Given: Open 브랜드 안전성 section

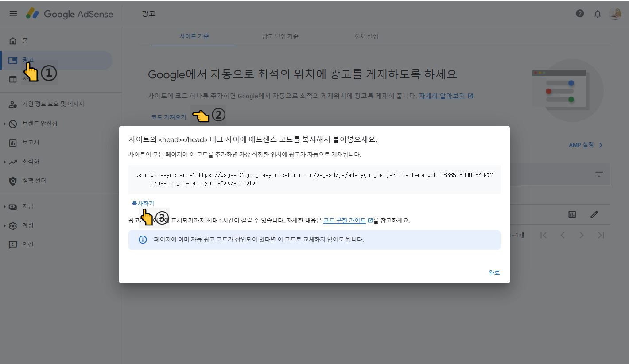Looking at the screenshot, I should [x=40, y=124].
